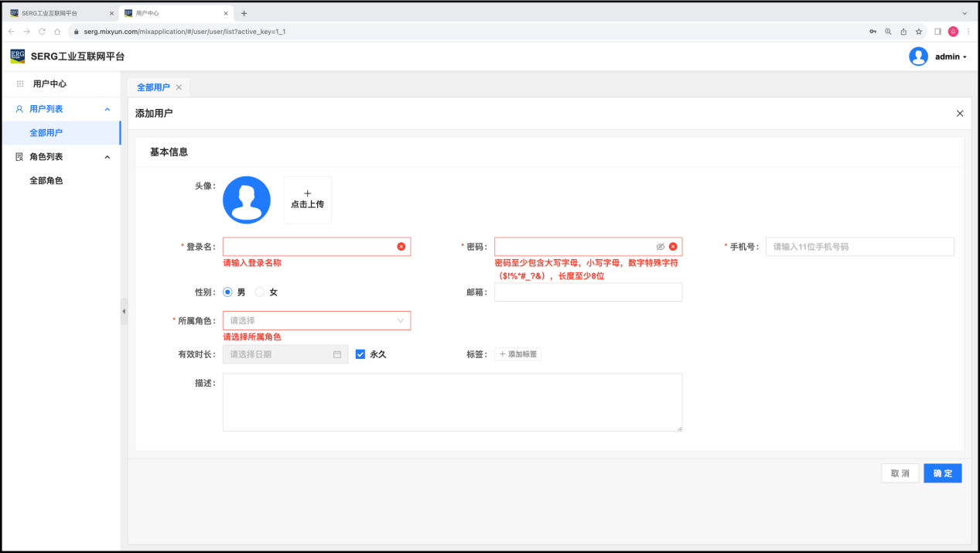Select the 女 gender radio button
Screen dimensions: 980x553
pos(260,292)
